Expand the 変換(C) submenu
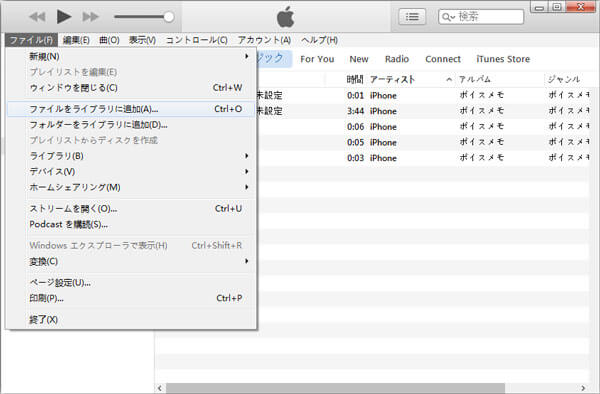The image size is (600, 394). click(x=131, y=261)
